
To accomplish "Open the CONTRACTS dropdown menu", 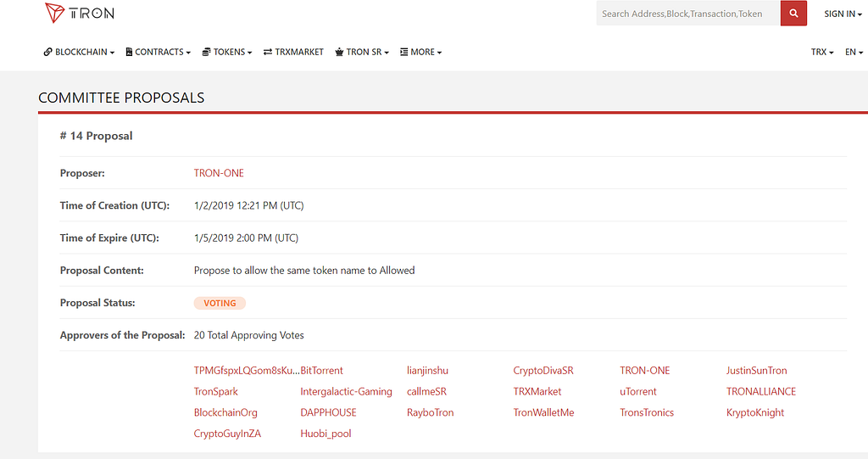I will point(159,52).
